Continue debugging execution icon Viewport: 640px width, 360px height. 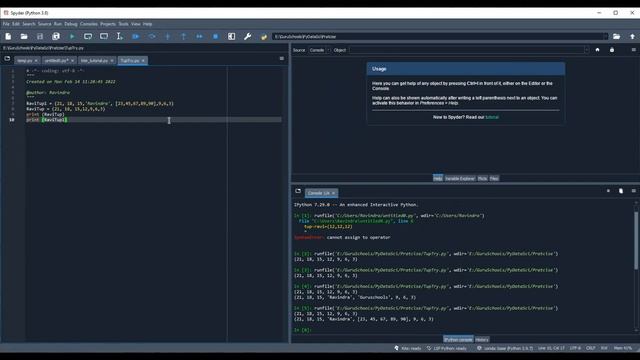(199, 36)
